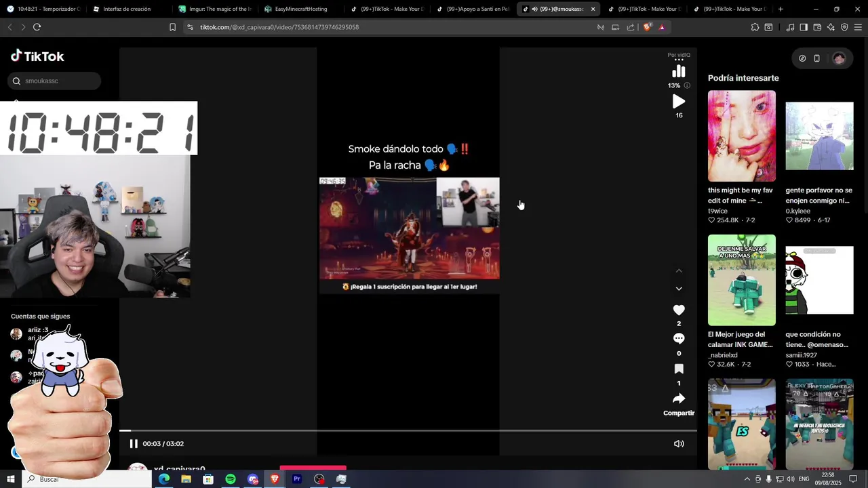Mute the video volume speaker
868x488 pixels.
tap(679, 444)
